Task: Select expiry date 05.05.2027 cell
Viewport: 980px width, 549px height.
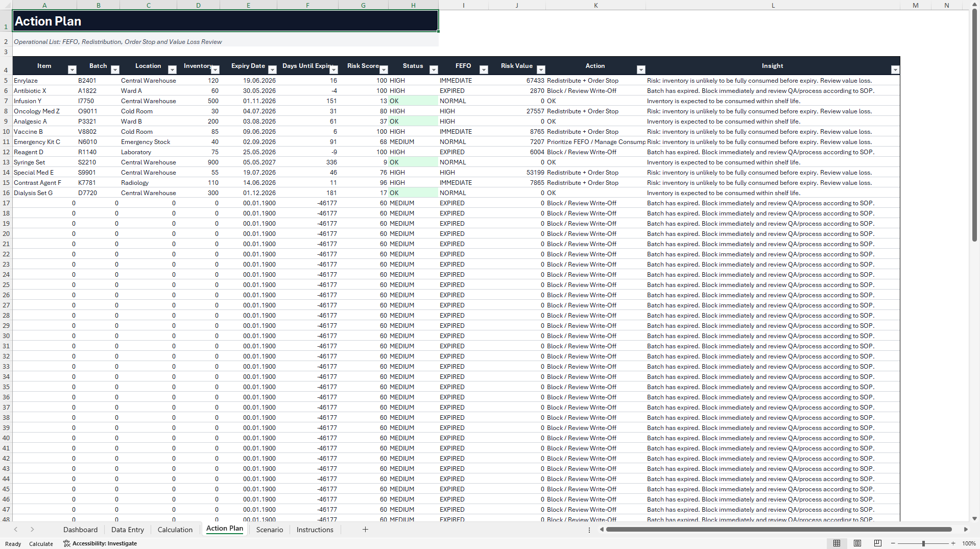Action: pos(248,162)
